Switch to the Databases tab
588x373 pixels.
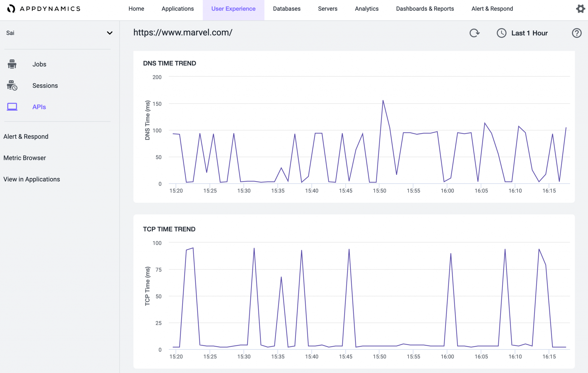287,9
